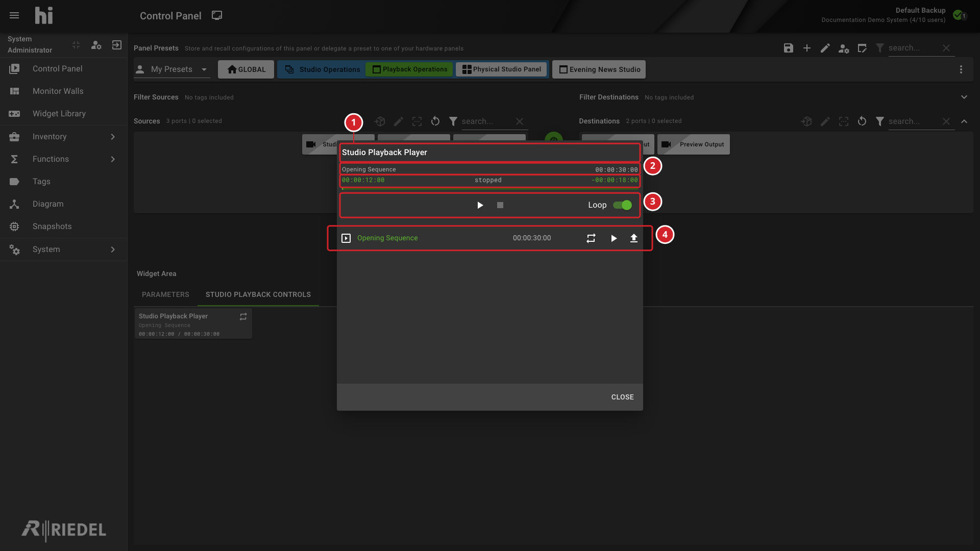Stop the Studio Playback Player
This screenshot has width=980, height=551.
point(500,205)
